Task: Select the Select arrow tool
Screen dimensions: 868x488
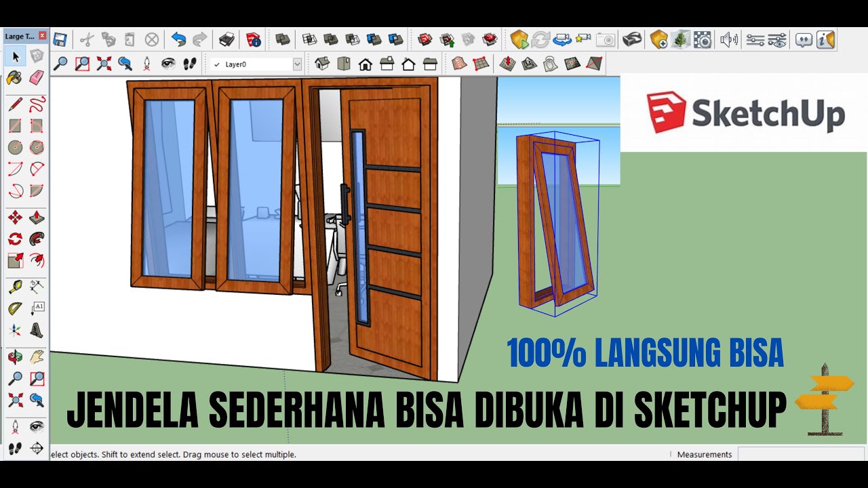Action: click(15, 56)
